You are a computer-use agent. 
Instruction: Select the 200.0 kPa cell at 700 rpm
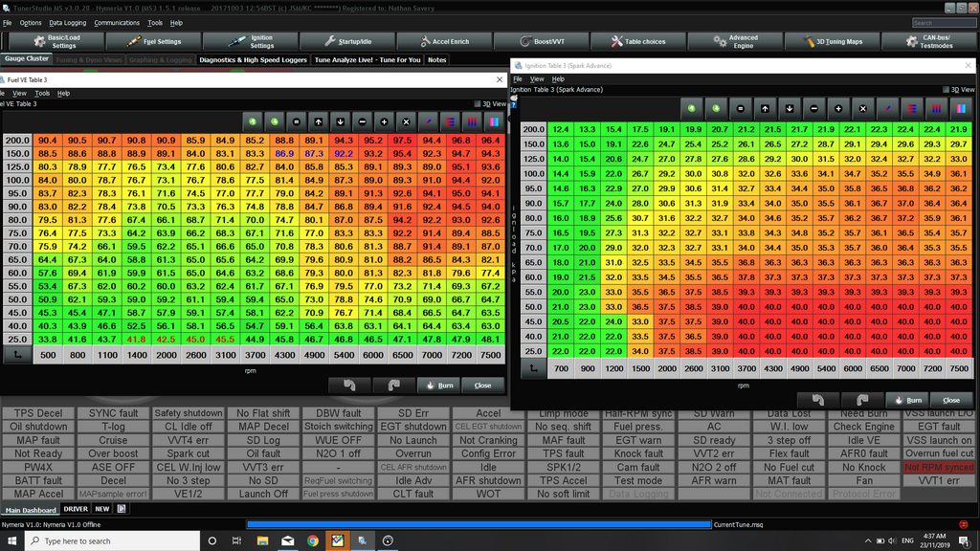pos(560,129)
